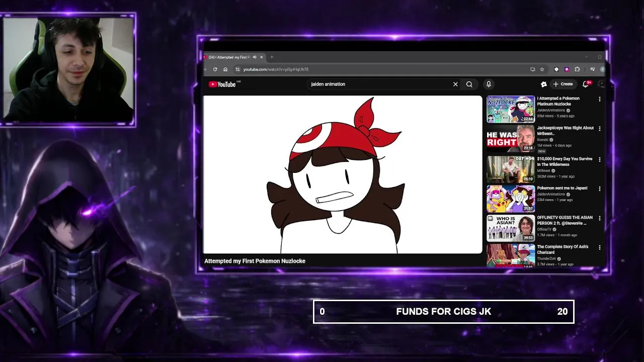This screenshot has width=644, height=362.
Task: Open title '$10,000 Every Day You Survive In The Wilderness'
Action: pos(565,161)
